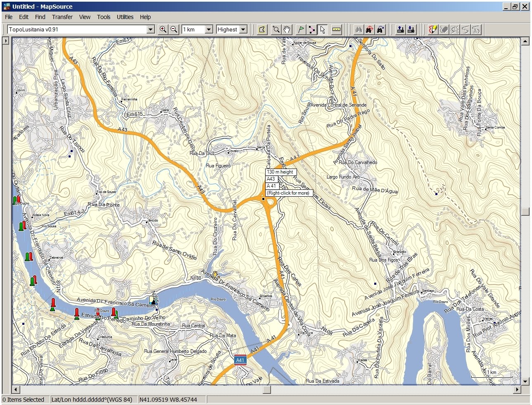Click the 'Rua General Humberto Delgado' label
Image resolution: width=532 pixels, height=405 pixels.
click(175, 351)
